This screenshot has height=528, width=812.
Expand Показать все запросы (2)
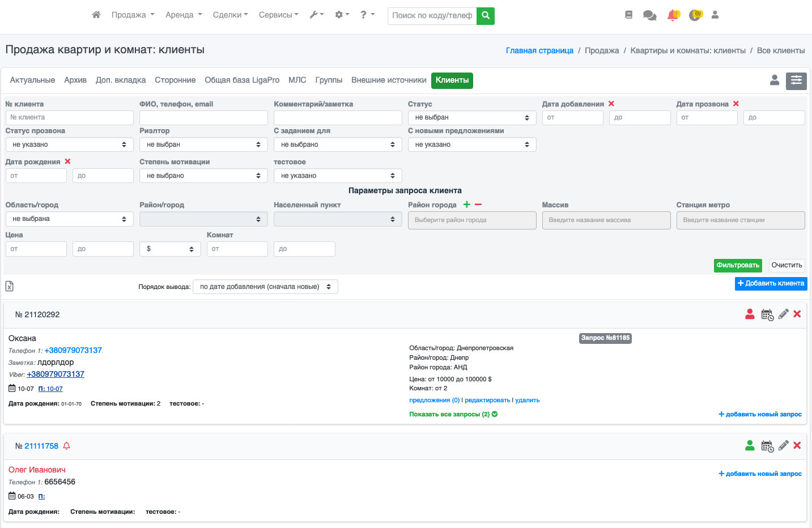pyautogui.click(x=453, y=414)
